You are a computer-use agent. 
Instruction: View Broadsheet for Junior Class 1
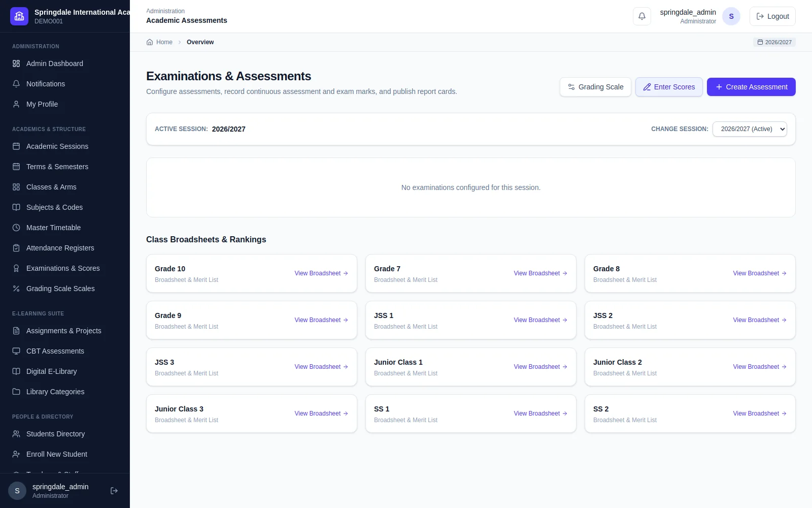[540, 367]
